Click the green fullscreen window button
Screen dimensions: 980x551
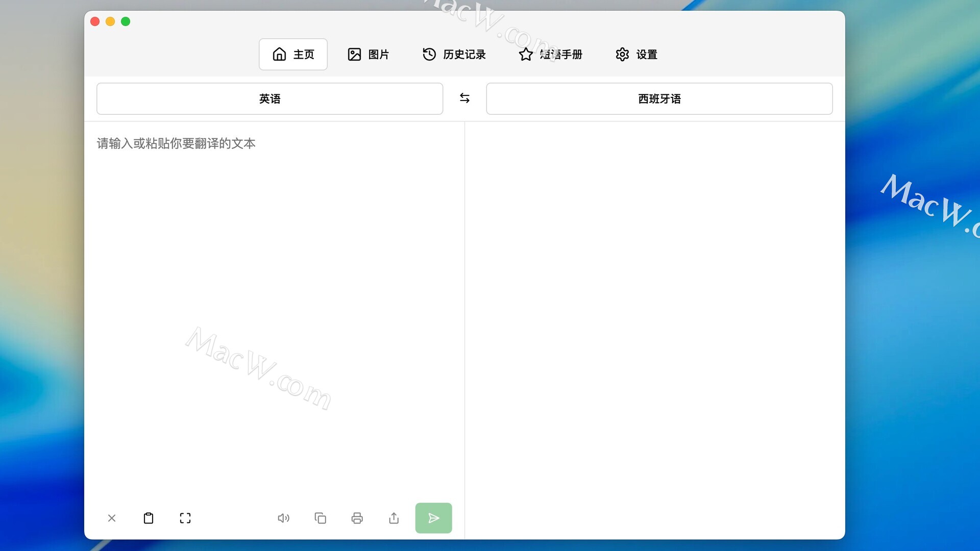126,21
